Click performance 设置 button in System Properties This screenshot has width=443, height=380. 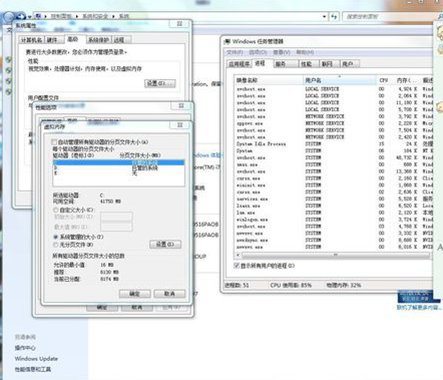click(160, 83)
